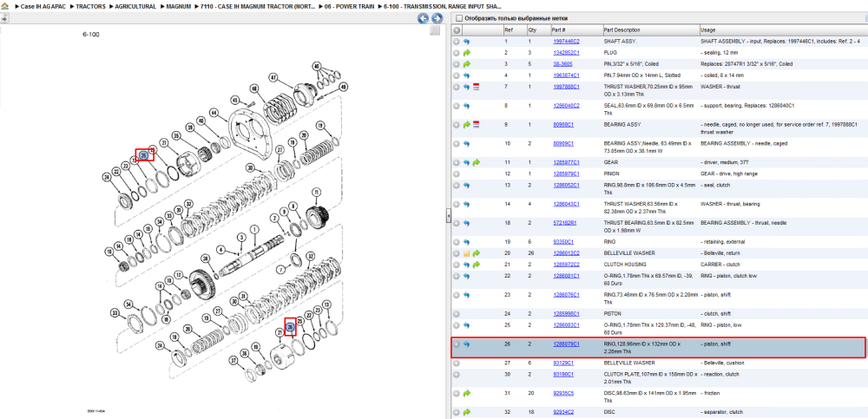Open the red note icon in Ref 7 row
Viewport: 868px width, 419px height.
point(476,87)
